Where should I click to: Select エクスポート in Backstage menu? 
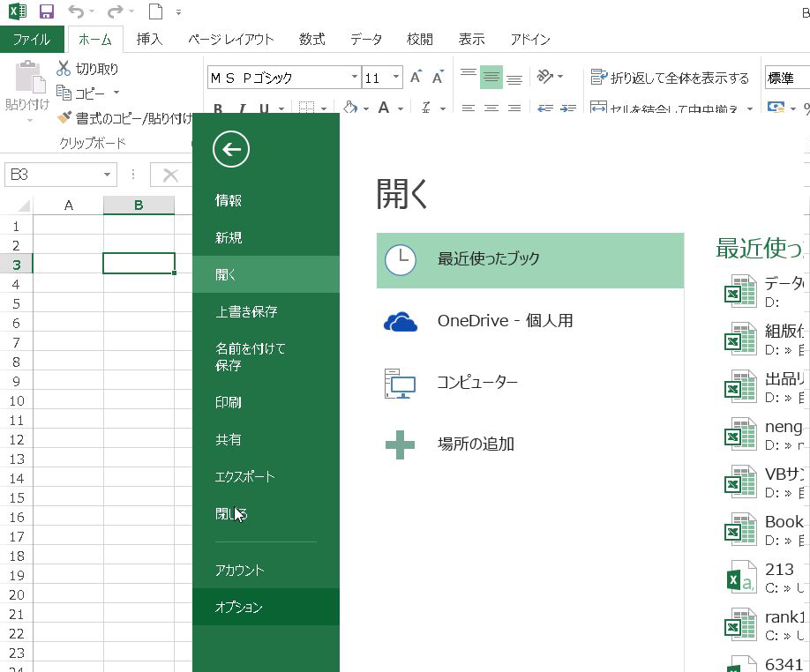coord(266,477)
